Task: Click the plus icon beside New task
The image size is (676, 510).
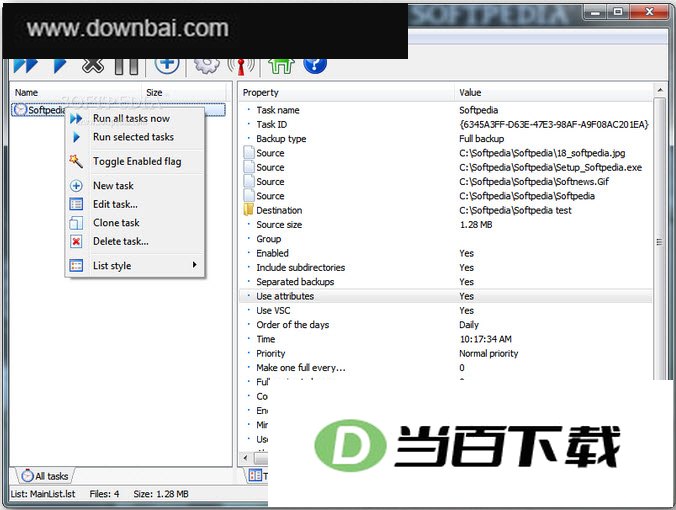Action: click(76, 186)
